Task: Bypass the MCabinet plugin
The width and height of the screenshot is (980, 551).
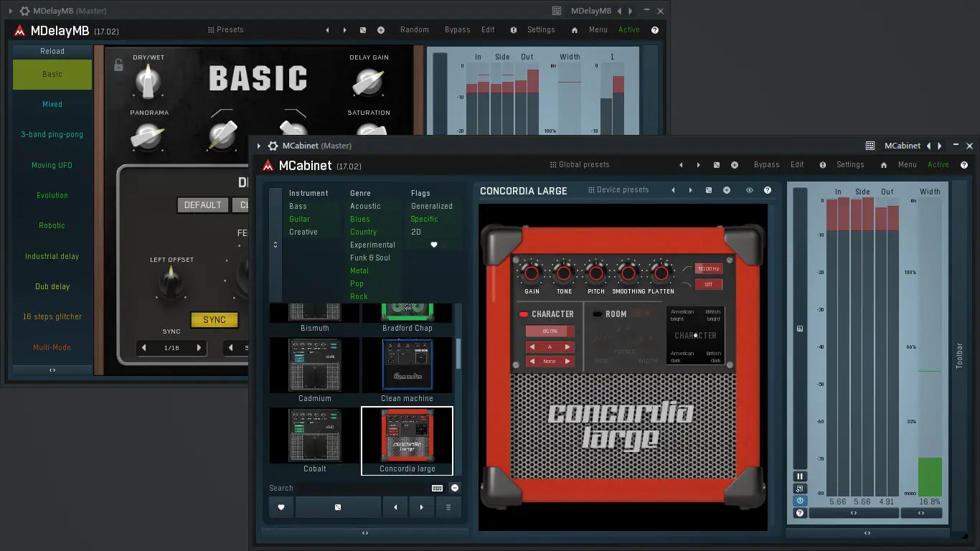Action: (766, 164)
